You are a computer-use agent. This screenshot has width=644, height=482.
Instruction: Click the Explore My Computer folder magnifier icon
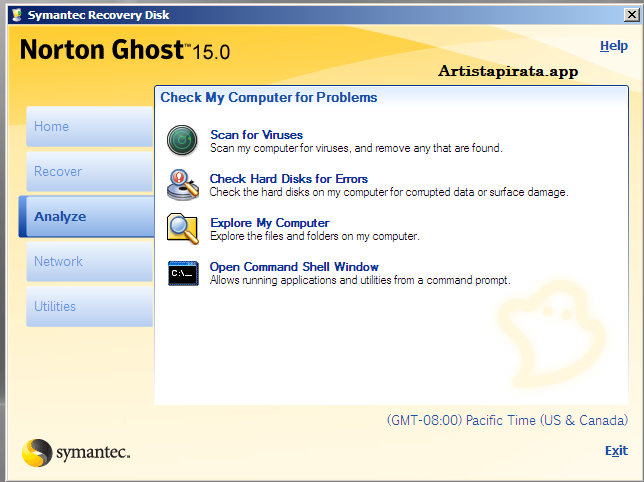(x=183, y=229)
